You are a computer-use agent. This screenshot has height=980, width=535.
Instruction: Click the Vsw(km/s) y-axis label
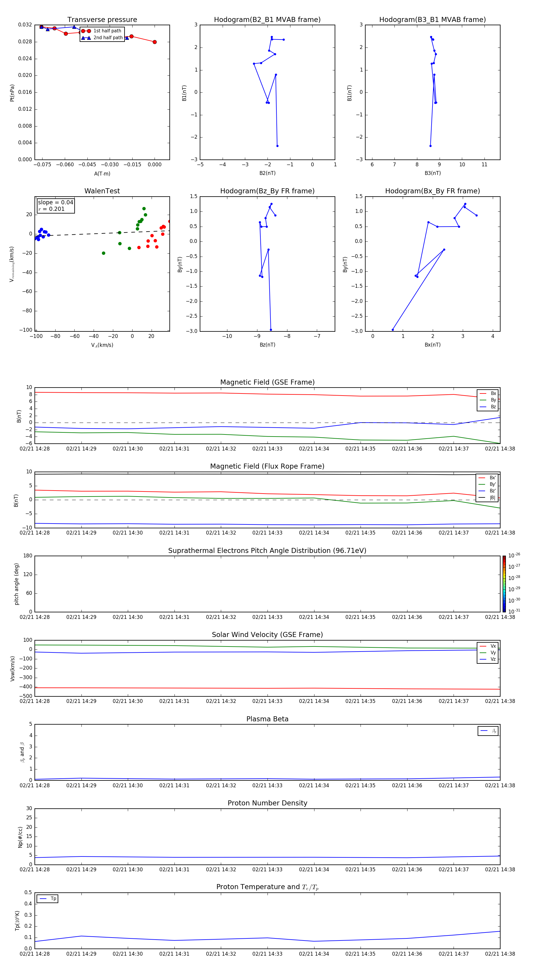coord(12,668)
